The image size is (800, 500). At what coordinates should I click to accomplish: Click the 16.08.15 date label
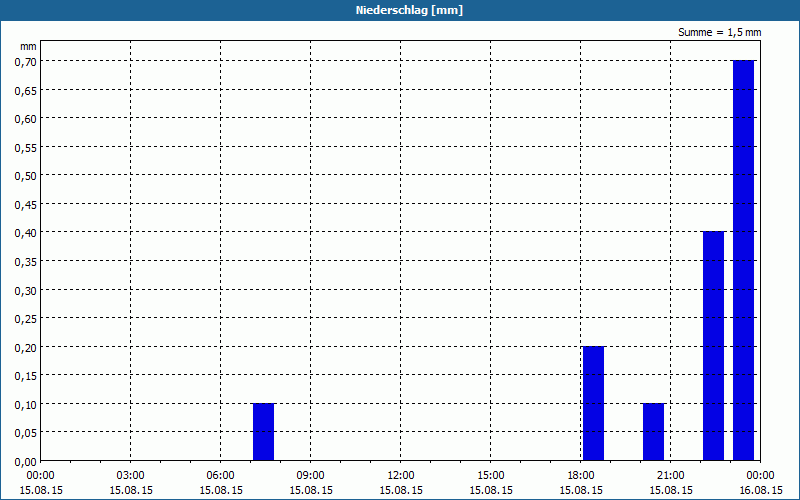761,490
